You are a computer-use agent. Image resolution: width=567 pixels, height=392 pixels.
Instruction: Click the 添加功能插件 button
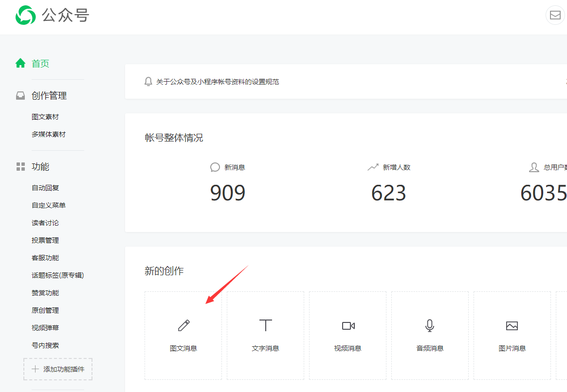57,369
